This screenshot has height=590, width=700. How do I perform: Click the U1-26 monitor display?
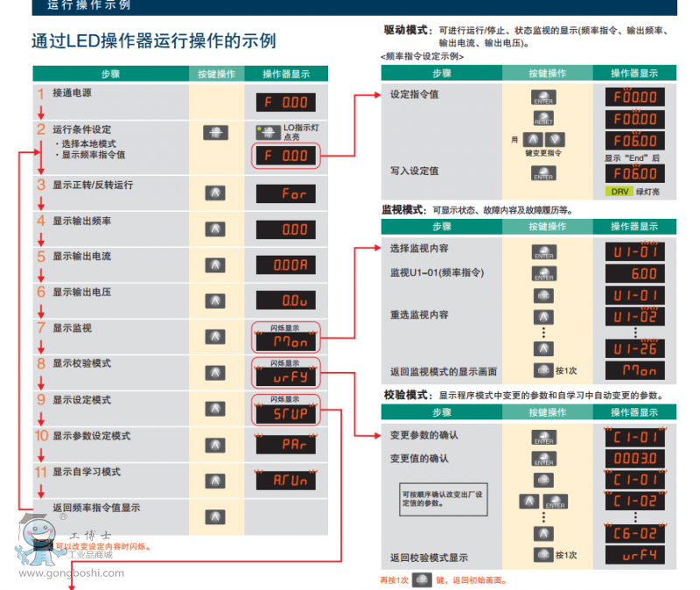(636, 348)
